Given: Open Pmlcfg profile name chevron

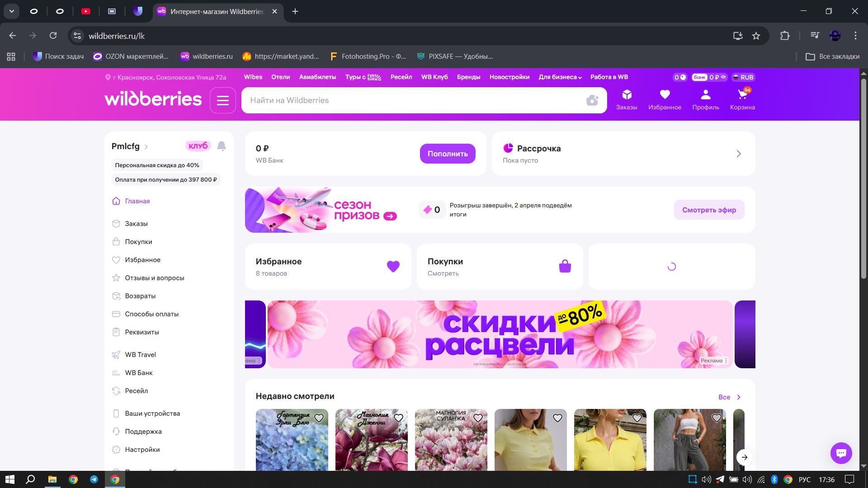Looking at the screenshot, I should tap(146, 147).
